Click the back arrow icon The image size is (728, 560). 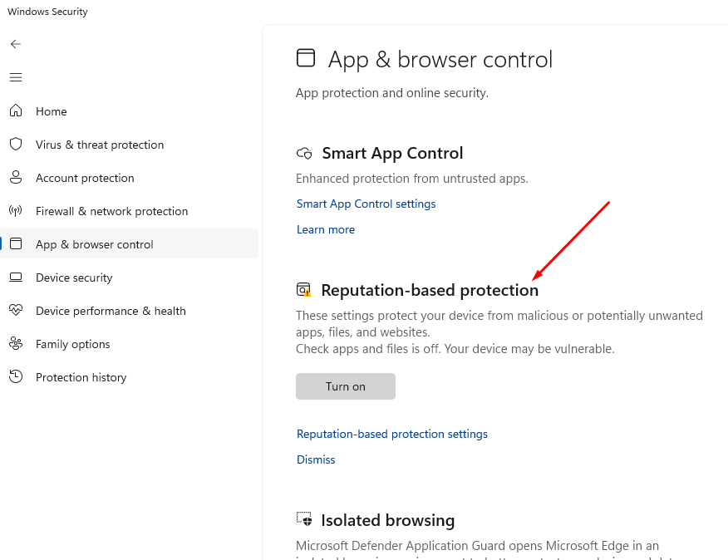point(16,44)
